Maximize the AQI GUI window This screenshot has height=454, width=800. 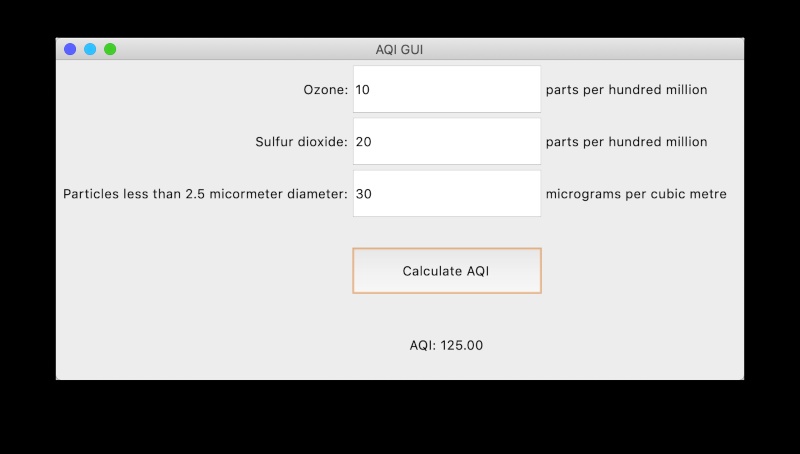point(110,49)
